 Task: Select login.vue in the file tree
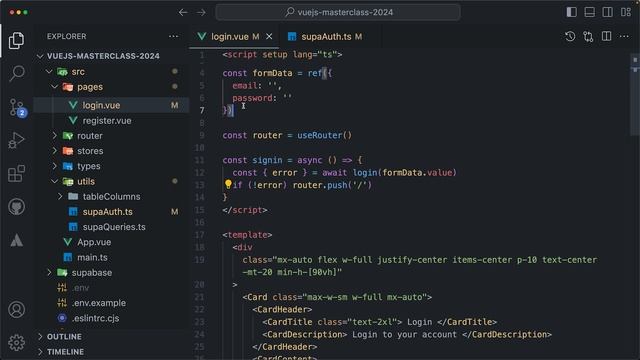(111, 105)
